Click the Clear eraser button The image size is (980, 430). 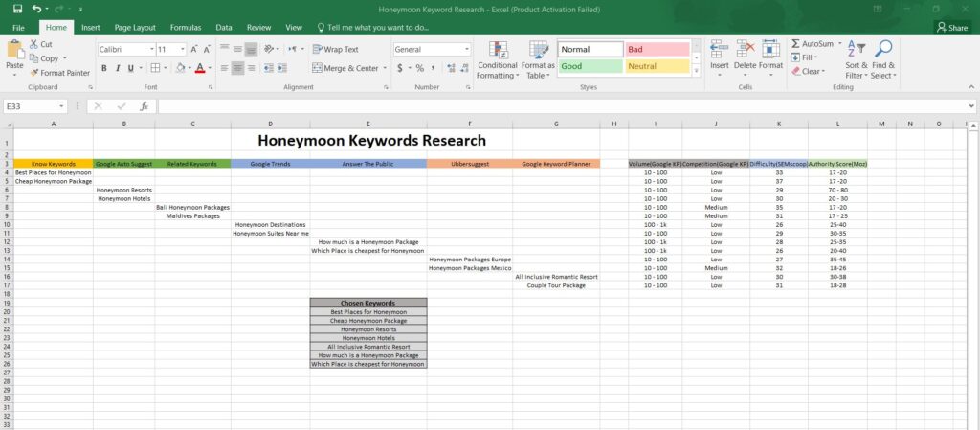tap(808, 71)
